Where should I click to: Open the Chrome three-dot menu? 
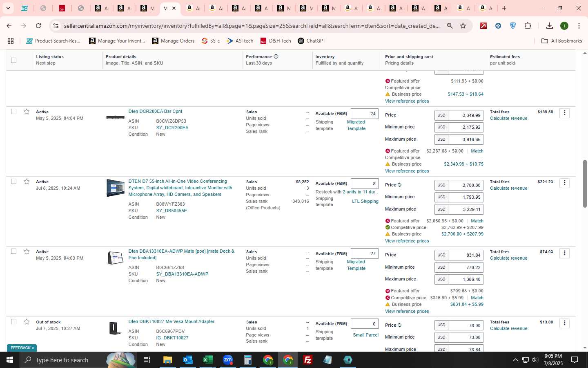(579, 26)
